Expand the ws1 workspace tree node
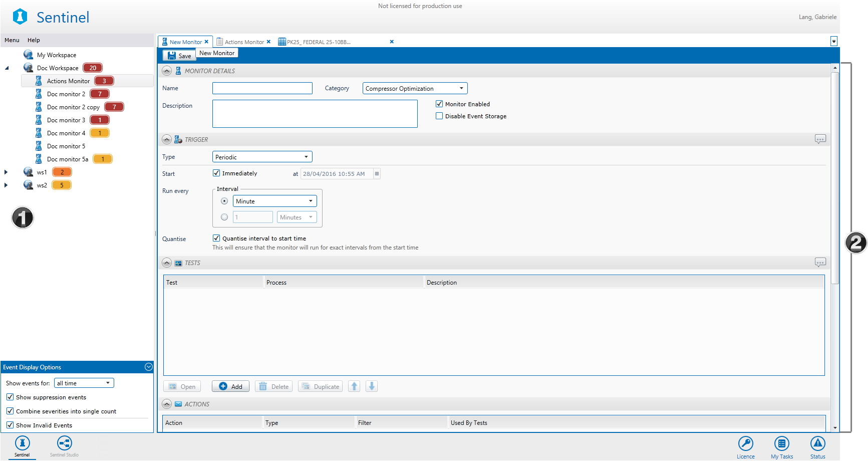The height and width of the screenshot is (461, 868). pos(6,172)
